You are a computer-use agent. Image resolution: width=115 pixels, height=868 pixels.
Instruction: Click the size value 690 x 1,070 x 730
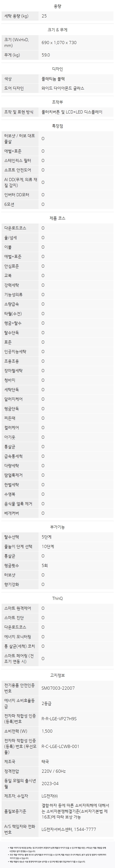[x=59, y=42]
